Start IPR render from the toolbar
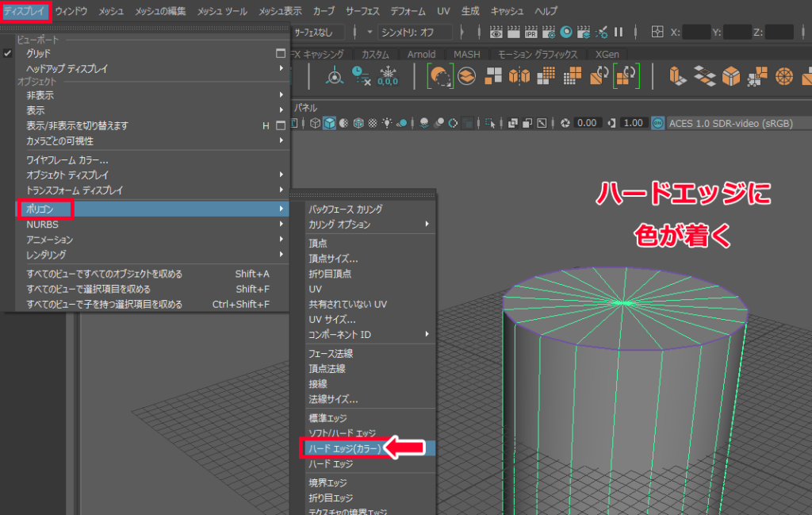The height and width of the screenshot is (515, 812). pyautogui.click(x=530, y=32)
